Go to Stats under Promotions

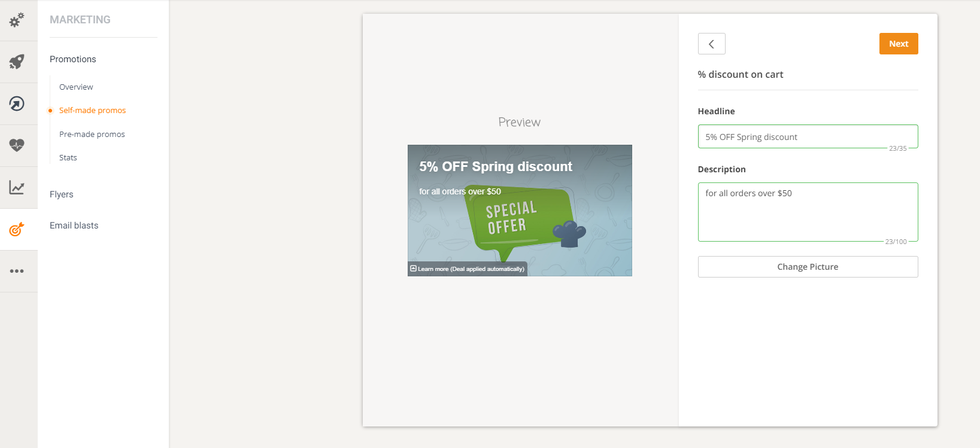pos(68,157)
